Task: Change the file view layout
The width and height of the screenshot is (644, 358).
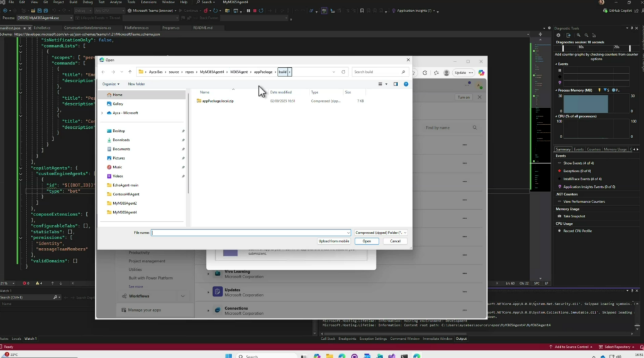Action: (x=380, y=84)
